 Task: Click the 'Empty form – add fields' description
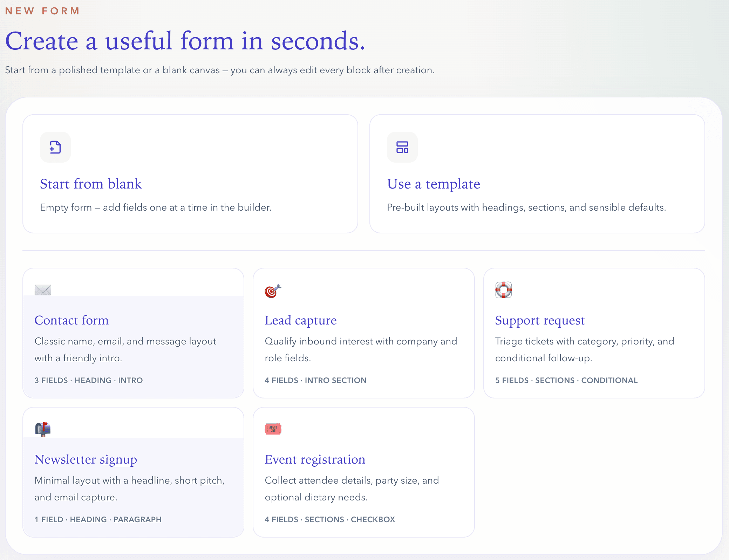[156, 207]
